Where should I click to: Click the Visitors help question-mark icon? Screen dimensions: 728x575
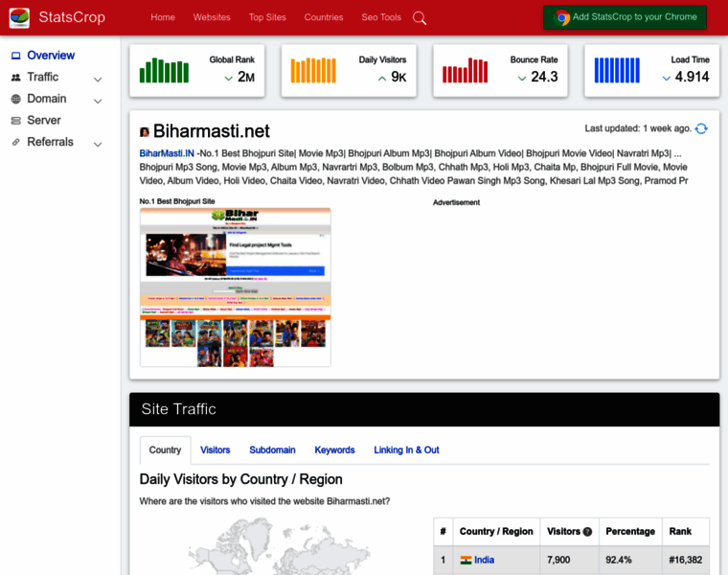coord(587,532)
